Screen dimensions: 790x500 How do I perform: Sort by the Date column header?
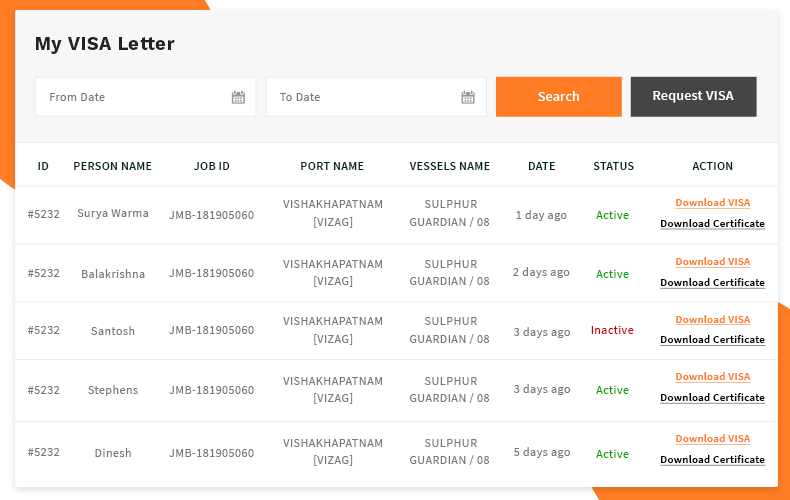point(541,166)
